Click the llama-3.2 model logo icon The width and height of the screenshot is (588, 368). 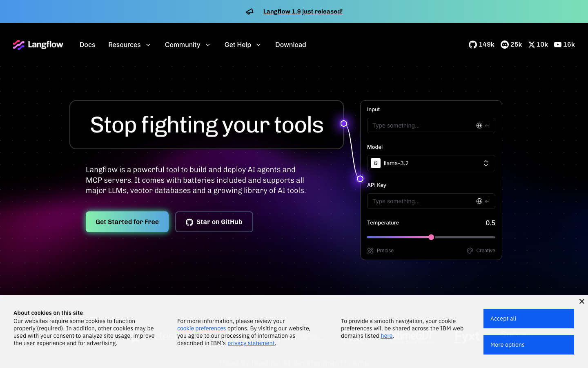coord(376,163)
